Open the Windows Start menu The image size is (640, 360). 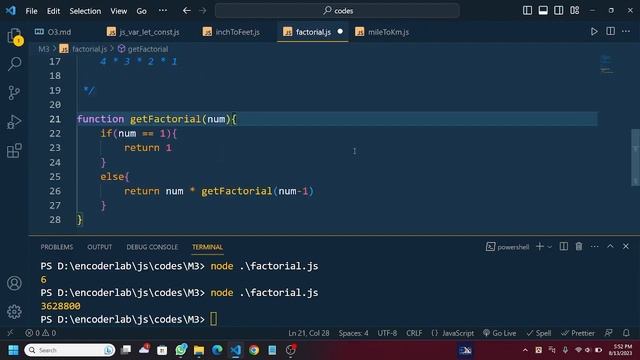13,350
